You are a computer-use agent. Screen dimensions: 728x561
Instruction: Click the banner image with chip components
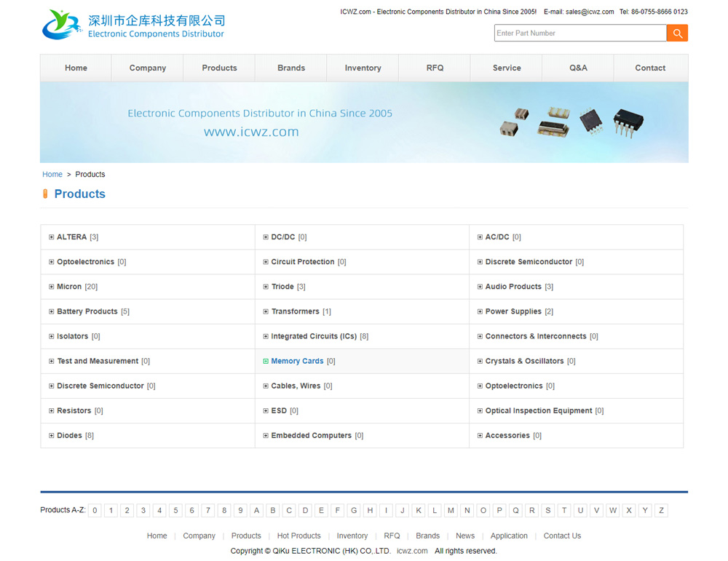point(364,122)
